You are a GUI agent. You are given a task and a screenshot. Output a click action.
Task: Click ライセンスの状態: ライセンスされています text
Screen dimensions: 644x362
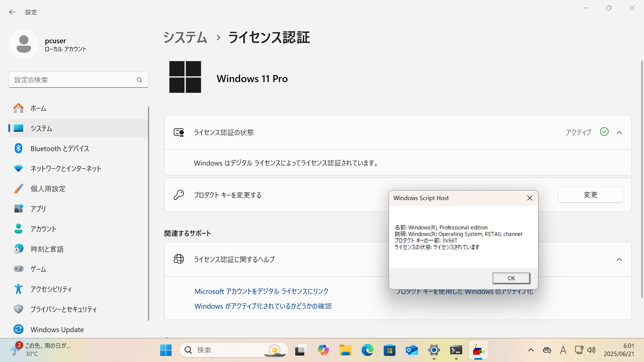click(x=437, y=247)
